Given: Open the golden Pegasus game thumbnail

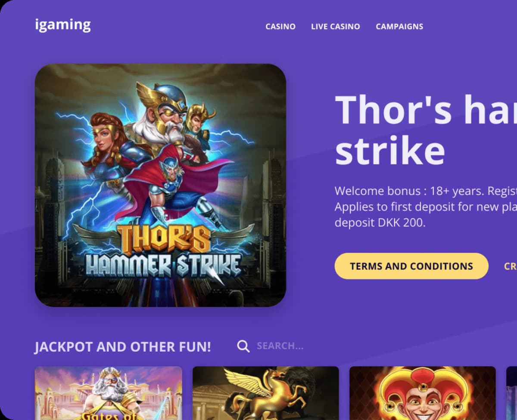Looking at the screenshot, I should [x=266, y=393].
